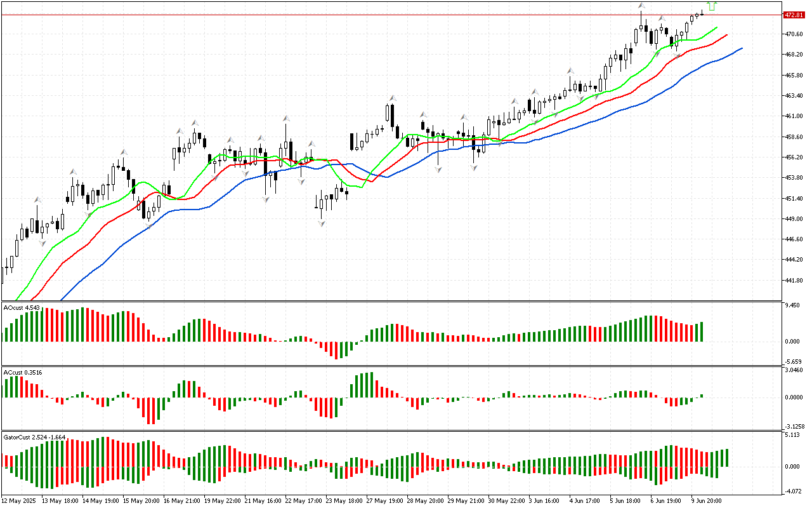Click the green up arrow buy signal
The width and height of the screenshot is (812, 508).
pyautogui.click(x=712, y=6)
